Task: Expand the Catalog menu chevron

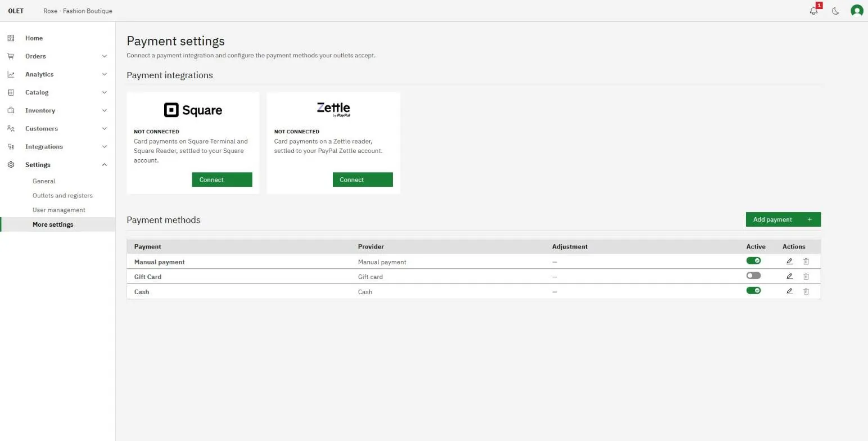Action: [x=104, y=92]
